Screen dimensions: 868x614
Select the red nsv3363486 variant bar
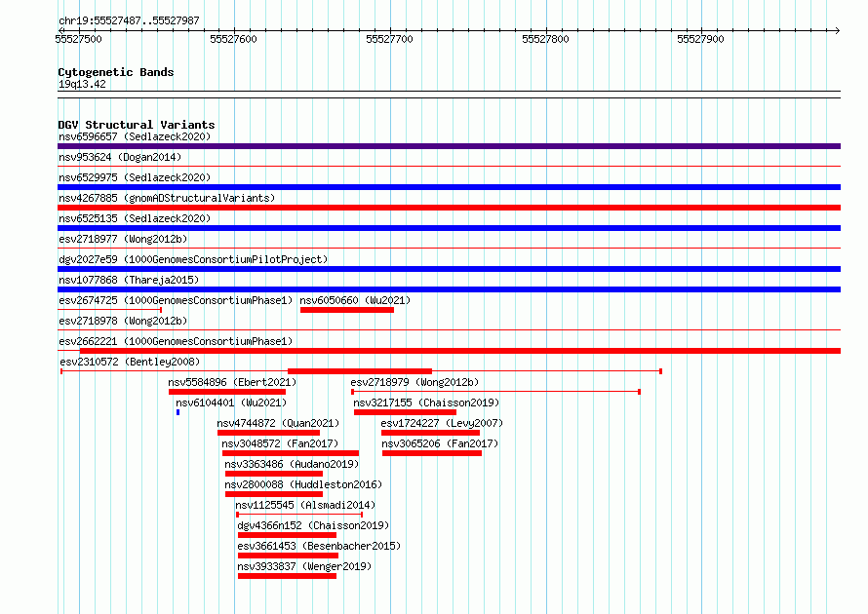tap(273, 474)
